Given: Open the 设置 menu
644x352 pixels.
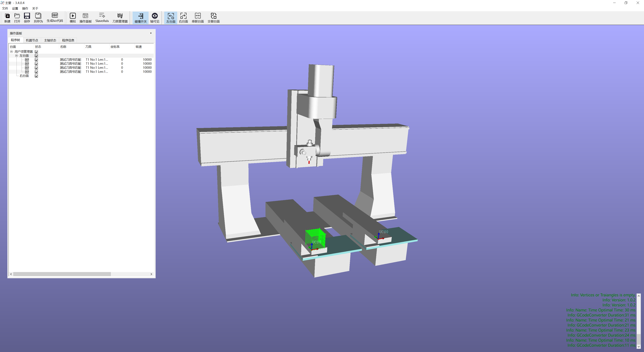Looking at the screenshot, I should pyautogui.click(x=15, y=9).
